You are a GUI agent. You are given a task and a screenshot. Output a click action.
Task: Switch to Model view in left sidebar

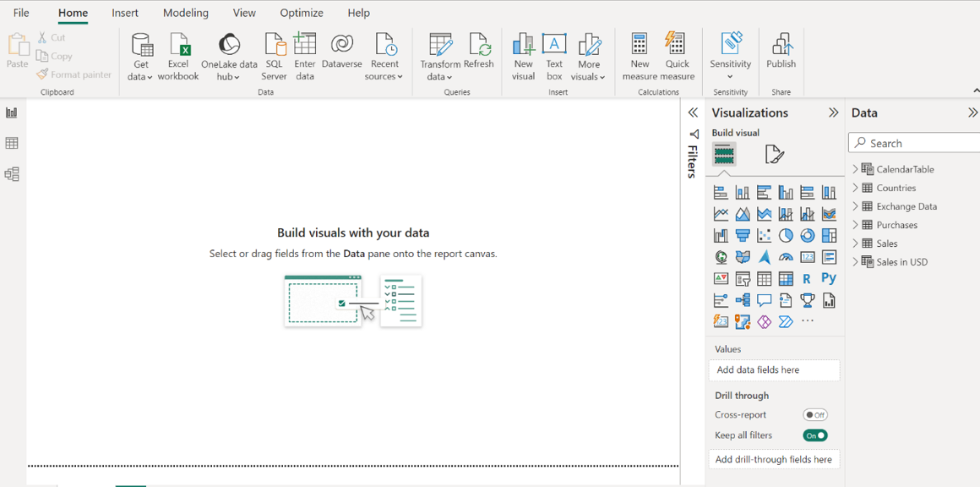[x=12, y=174]
